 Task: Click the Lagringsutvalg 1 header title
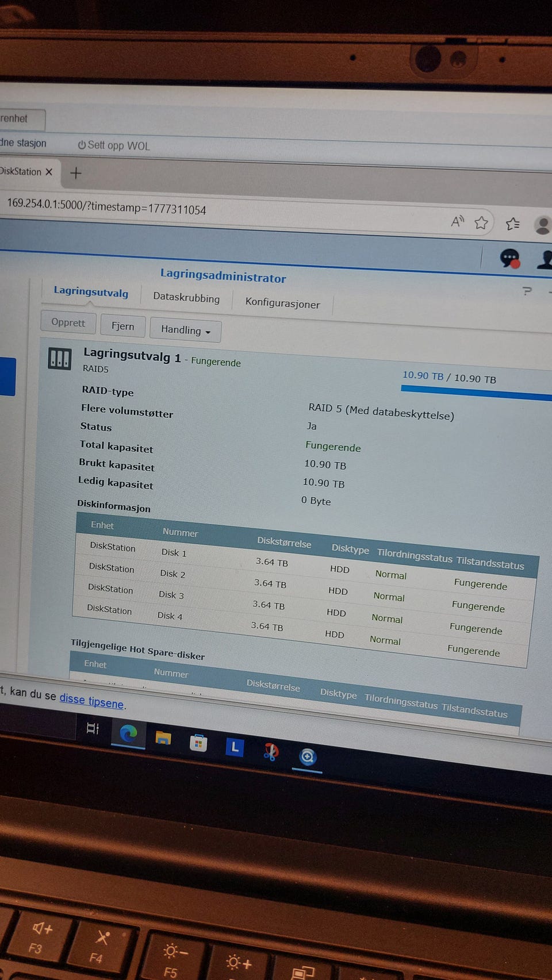coord(132,355)
